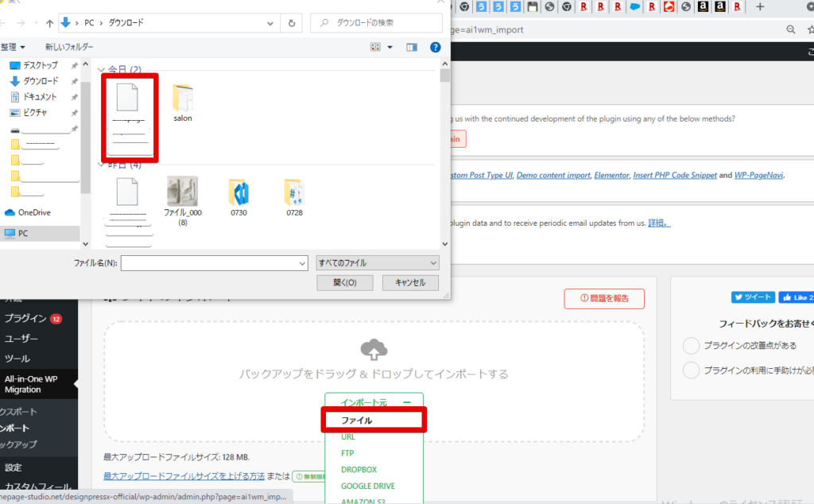Toggle the preview pane icon
This screenshot has width=814, height=504.
tap(411, 48)
